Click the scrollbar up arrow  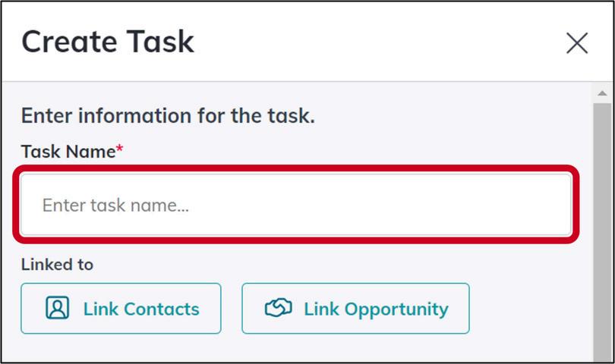601,93
